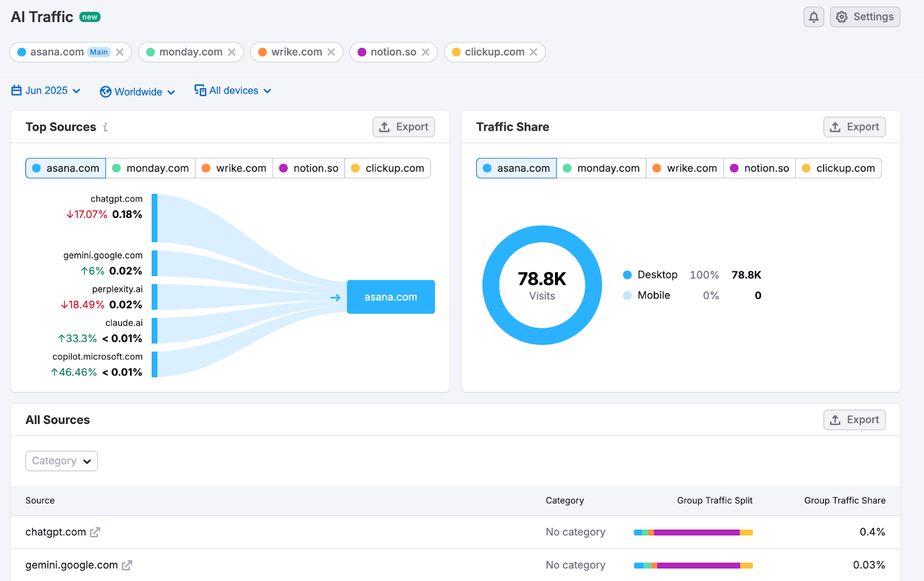Open the Jun 2025 date picker
The width and height of the screenshot is (924, 581).
click(x=46, y=90)
